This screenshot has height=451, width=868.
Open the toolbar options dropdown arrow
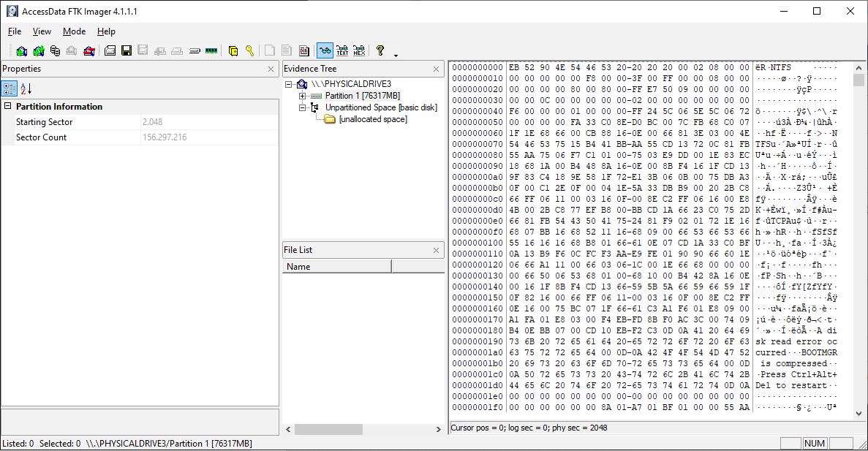click(x=396, y=56)
